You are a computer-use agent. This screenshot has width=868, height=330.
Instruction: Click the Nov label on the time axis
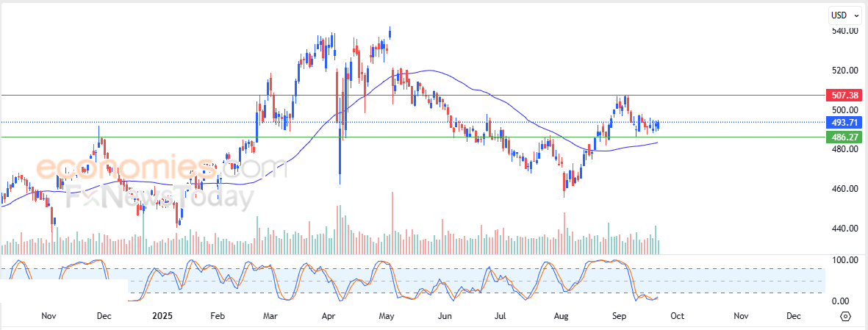pyautogui.click(x=49, y=316)
